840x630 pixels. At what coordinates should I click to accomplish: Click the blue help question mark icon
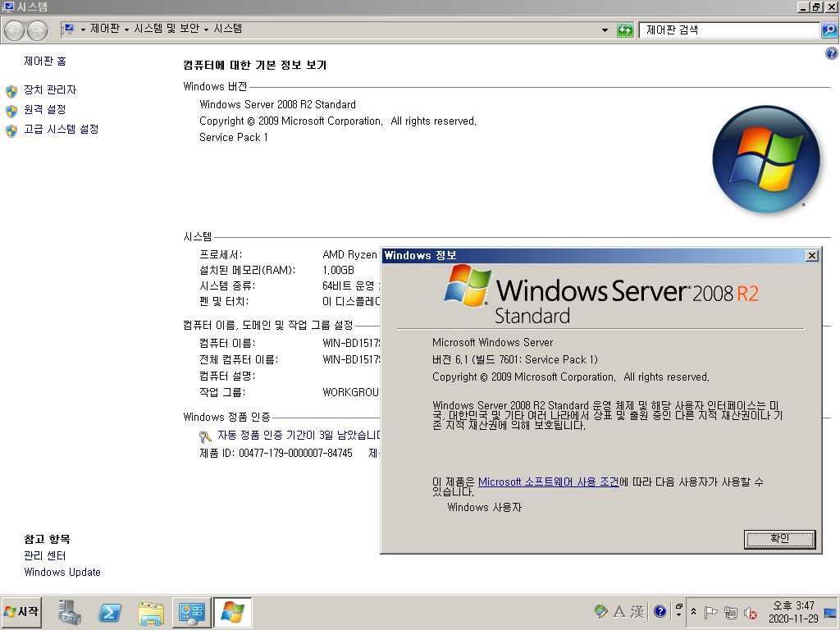(x=832, y=53)
